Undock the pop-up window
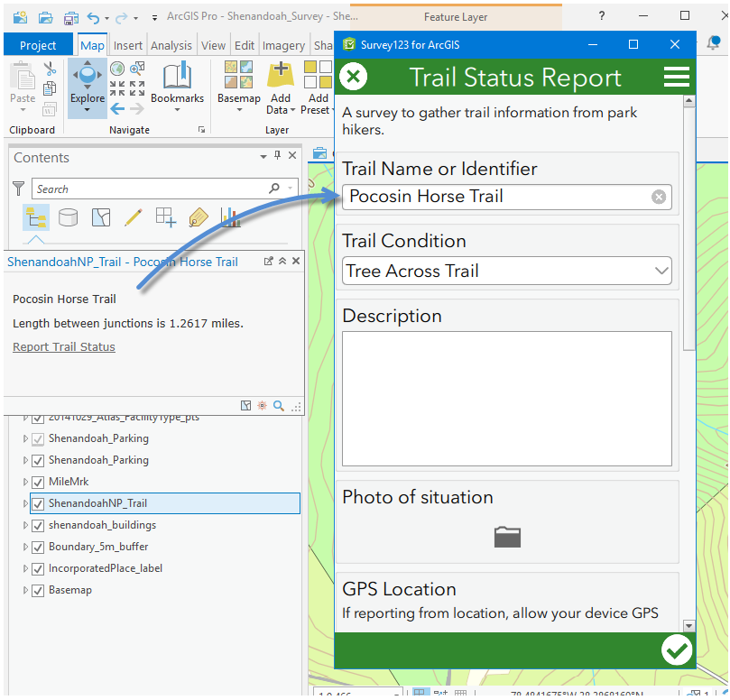The width and height of the screenshot is (730, 700). coord(269,261)
